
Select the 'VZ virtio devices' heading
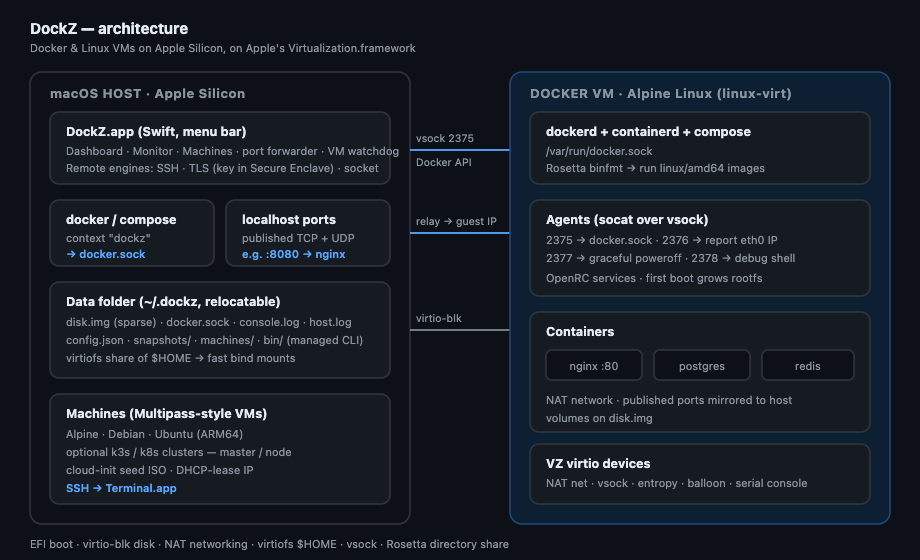pos(598,464)
